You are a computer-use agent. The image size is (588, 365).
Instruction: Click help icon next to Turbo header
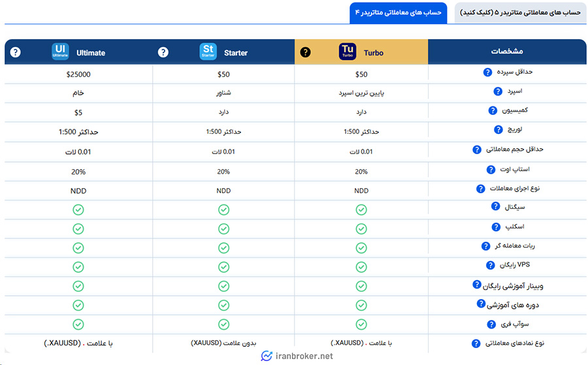click(x=306, y=52)
